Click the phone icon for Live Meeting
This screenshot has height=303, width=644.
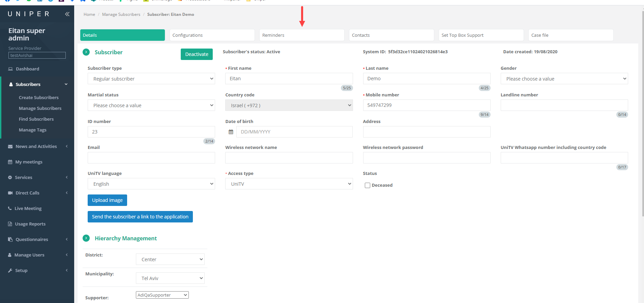point(10,209)
